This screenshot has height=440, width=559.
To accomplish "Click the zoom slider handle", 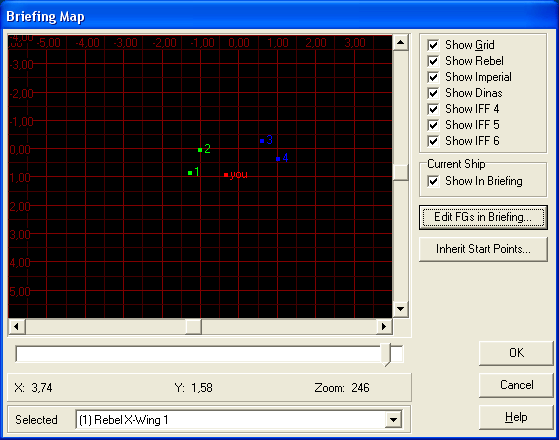I will click(x=385, y=355).
